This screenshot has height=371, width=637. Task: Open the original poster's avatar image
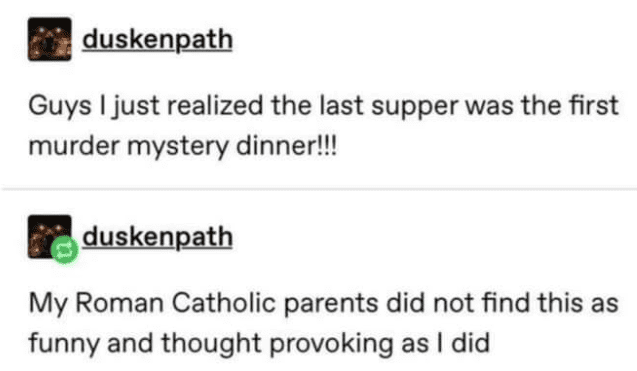pos(50,39)
